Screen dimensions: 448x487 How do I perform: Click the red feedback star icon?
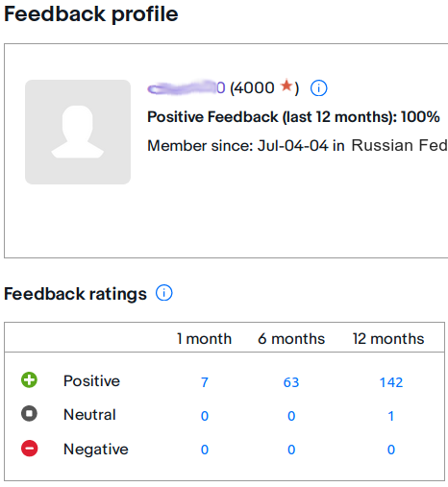pyautogui.click(x=286, y=85)
